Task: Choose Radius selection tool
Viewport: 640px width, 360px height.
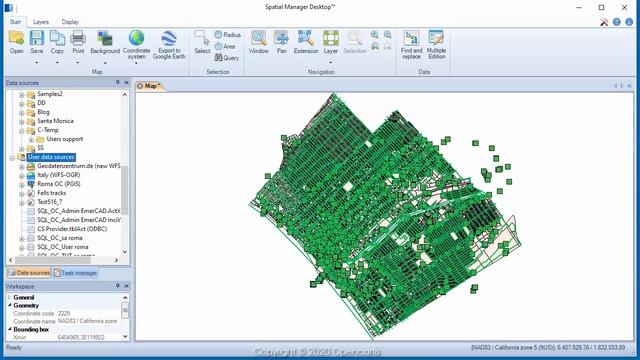Action: coord(227,35)
